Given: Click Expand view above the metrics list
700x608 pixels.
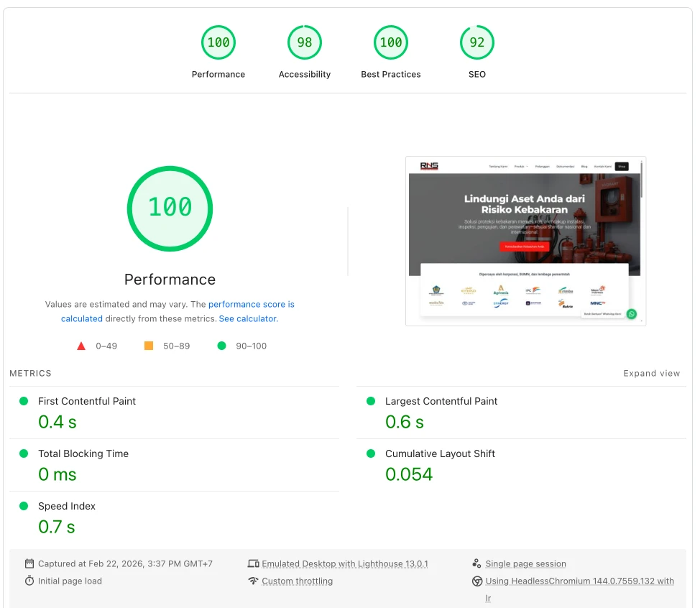Looking at the screenshot, I should coord(651,373).
